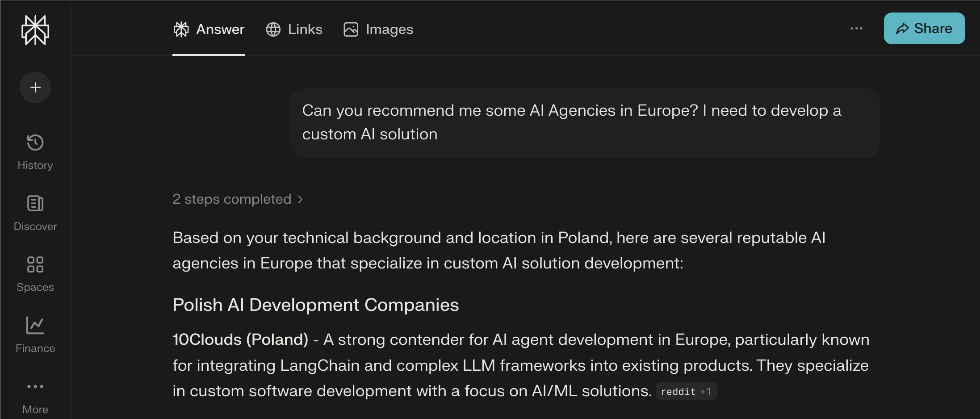Start a new thread with the plus button
Image resolution: width=980 pixels, height=419 pixels.
(x=35, y=88)
